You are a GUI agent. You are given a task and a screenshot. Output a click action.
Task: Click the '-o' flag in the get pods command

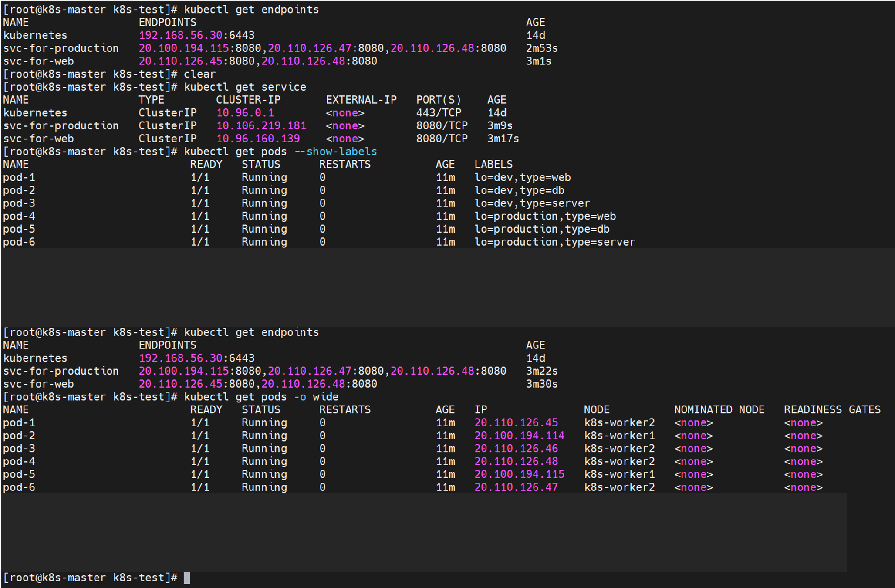(x=300, y=397)
